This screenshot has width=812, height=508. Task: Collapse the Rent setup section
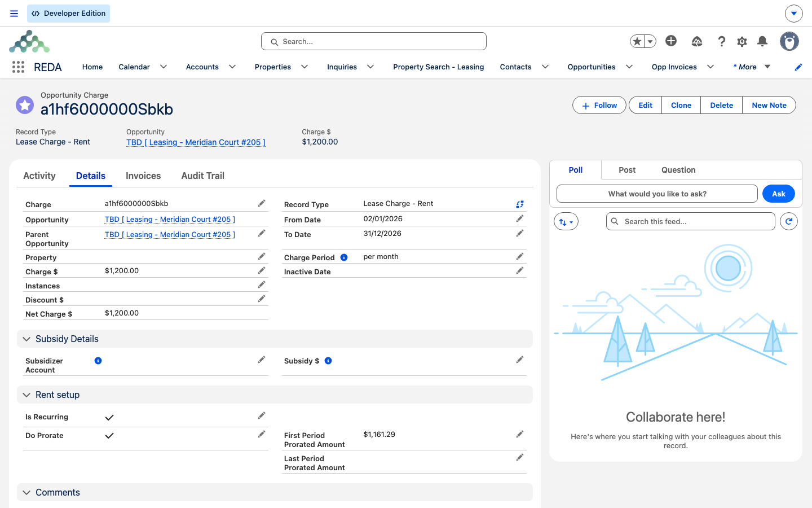pos(27,395)
